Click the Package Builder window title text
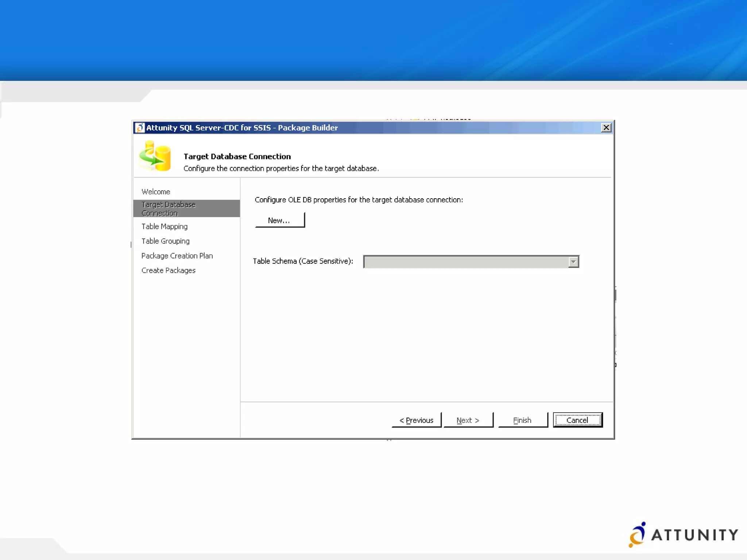The width and height of the screenshot is (747, 560). pyautogui.click(x=242, y=128)
